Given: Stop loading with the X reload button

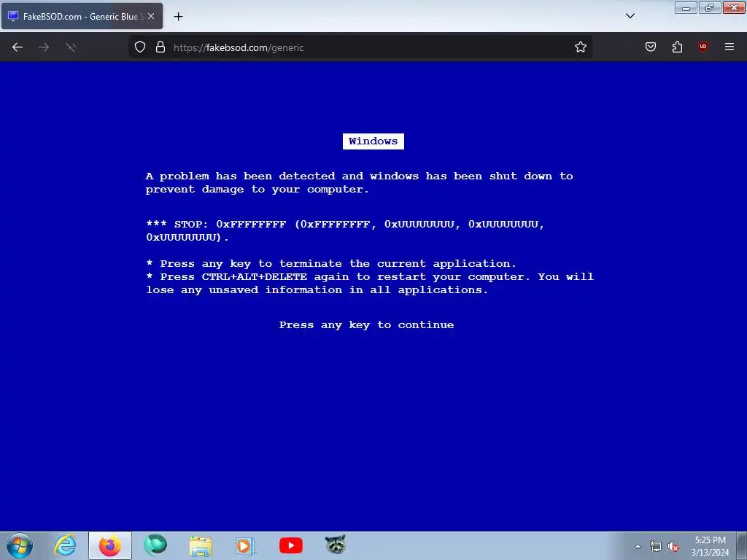Looking at the screenshot, I should point(71,47).
